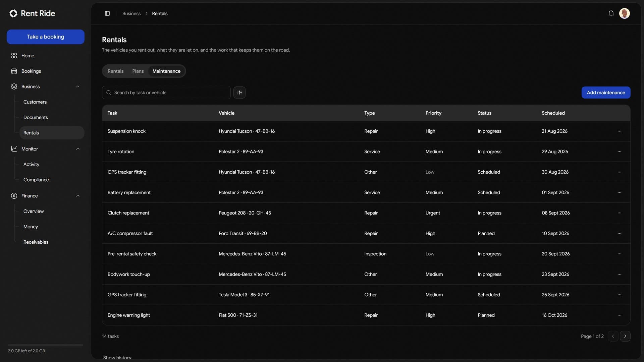Screen dimensions: 644x362
Task: Switch to the Rentals tab
Action: coord(115,71)
